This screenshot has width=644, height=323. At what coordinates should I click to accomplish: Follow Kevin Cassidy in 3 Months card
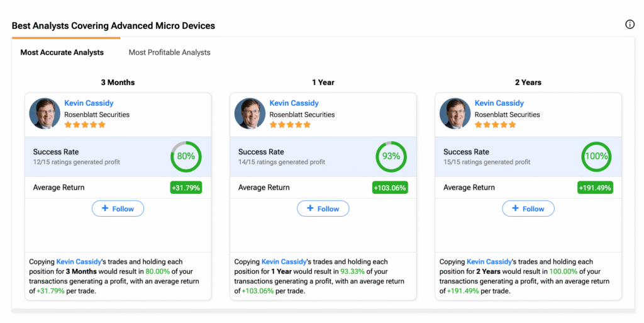118,209
